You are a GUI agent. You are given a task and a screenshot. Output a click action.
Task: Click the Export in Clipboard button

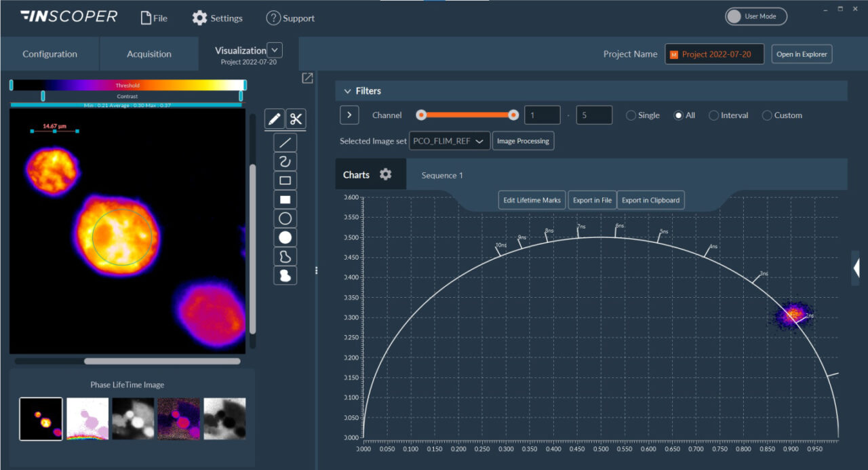pyautogui.click(x=650, y=199)
